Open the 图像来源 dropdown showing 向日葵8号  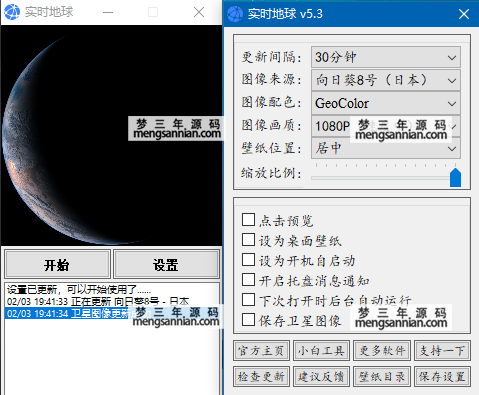coord(386,80)
